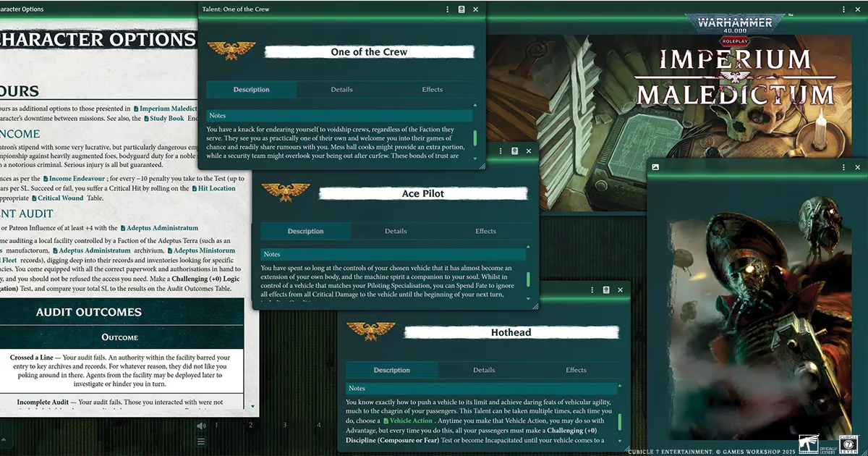The height and width of the screenshot is (456, 868).
Task: Select page number 4 in the bottom bar
Action: pos(318,426)
